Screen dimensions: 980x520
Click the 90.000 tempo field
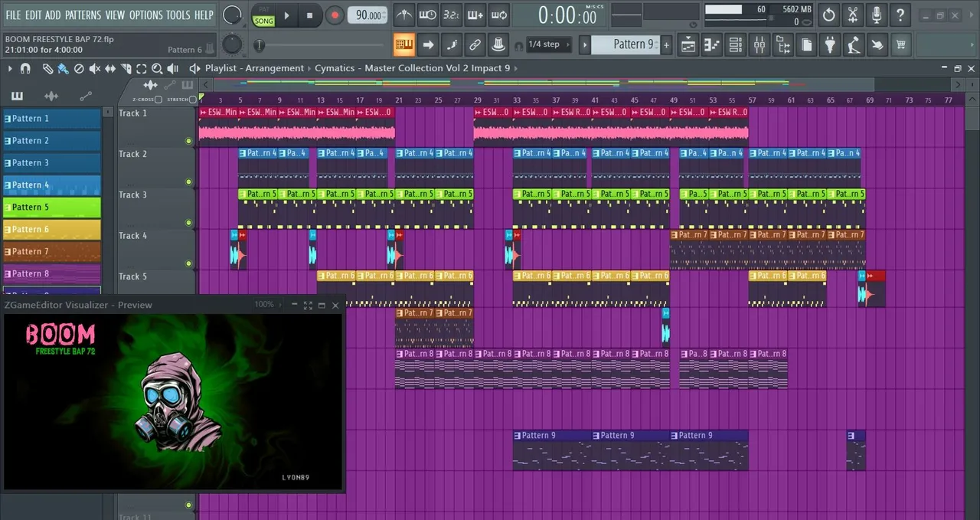click(x=367, y=15)
